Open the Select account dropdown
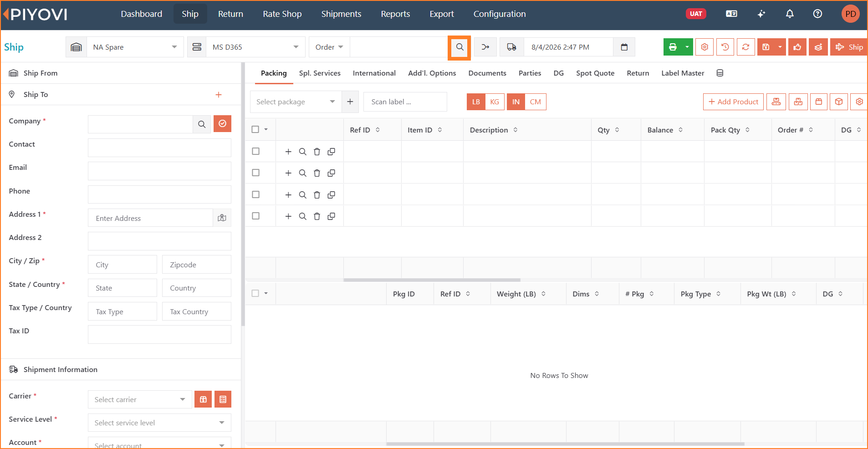Viewport: 868px width, 449px height. pyautogui.click(x=159, y=444)
